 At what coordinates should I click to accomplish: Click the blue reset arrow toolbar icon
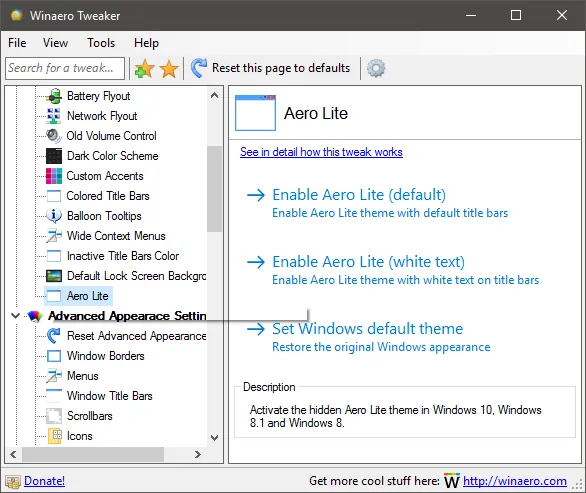tap(198, 68)
